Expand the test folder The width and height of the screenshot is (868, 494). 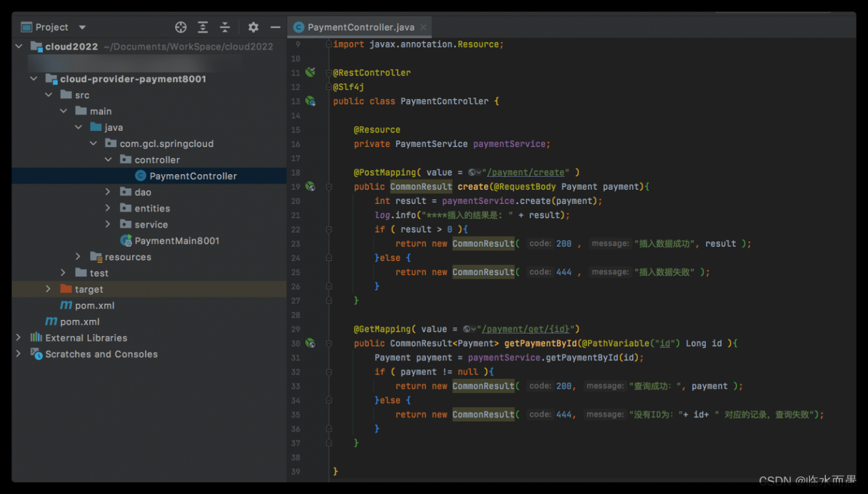(x=64, y=273)
